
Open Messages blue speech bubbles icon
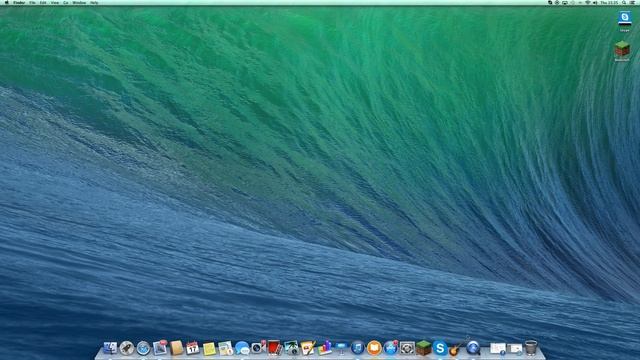[x=242, y=348]
